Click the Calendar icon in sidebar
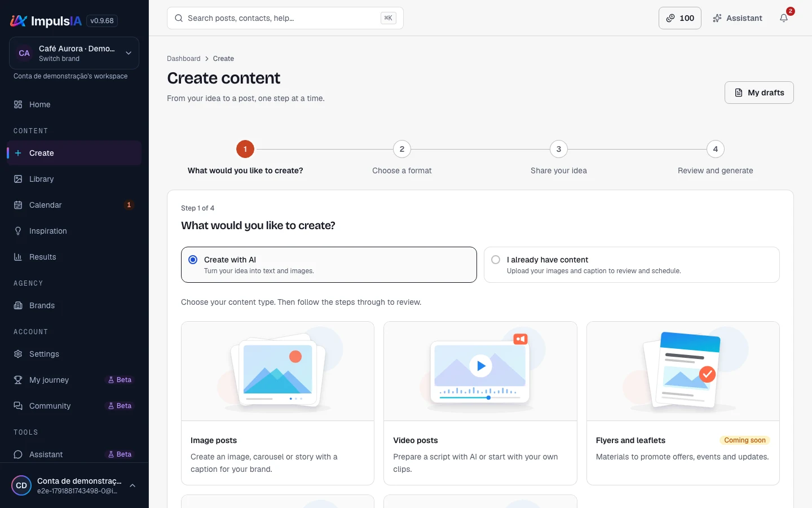Image resolution: width=812 pixels, height=508 pixels. click(x=18, y=205)
